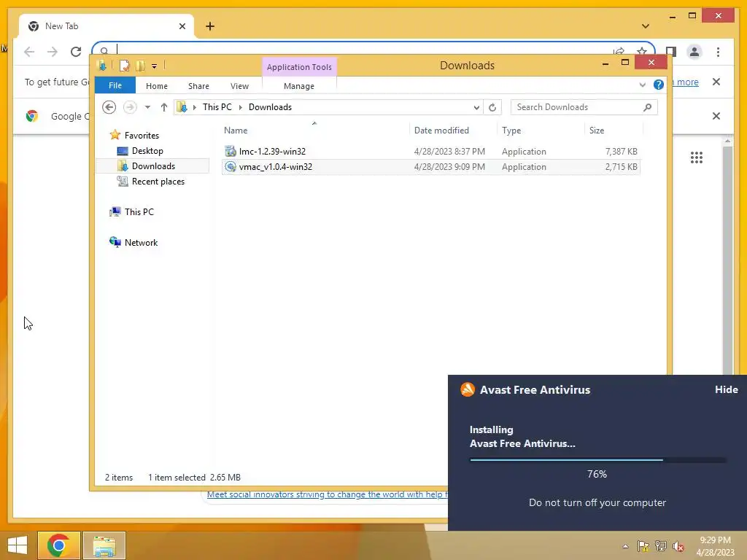Expand breadcrumb arrow after This PC
Viewport: 747px width, 560px height.
(241, 108)
